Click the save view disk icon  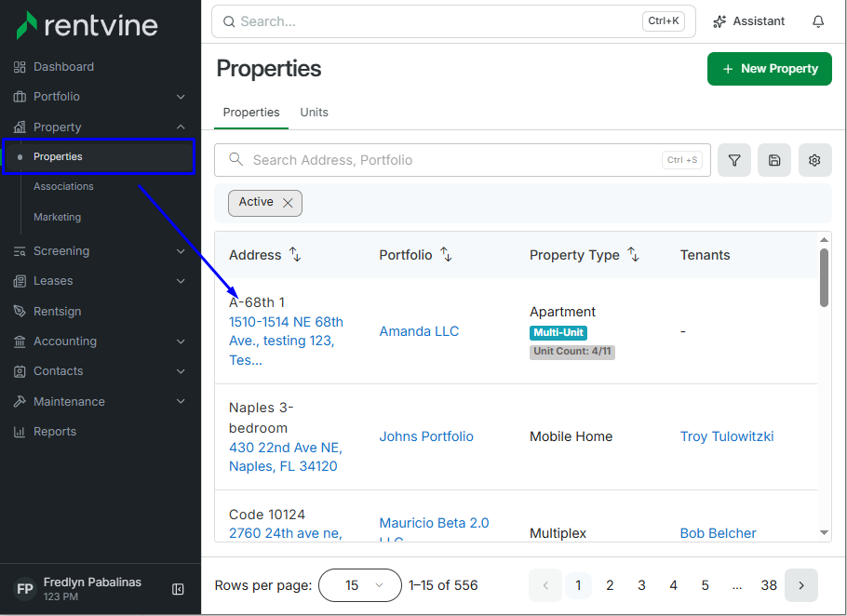(x=774, y=160)
